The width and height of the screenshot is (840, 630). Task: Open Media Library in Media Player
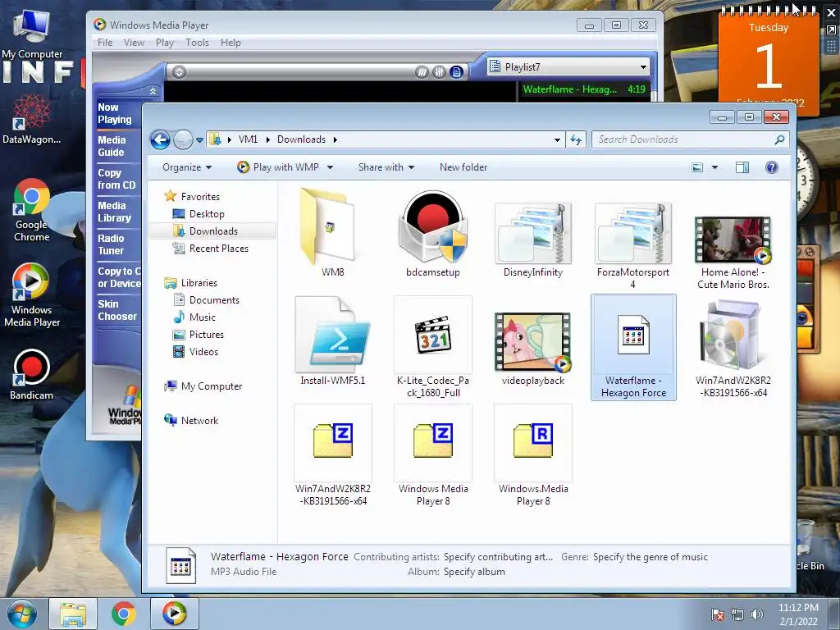coord(115,212)
